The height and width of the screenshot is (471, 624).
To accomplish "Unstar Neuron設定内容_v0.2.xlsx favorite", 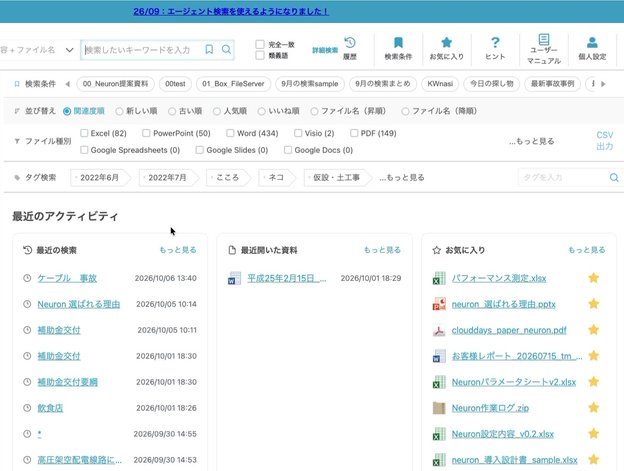I will [593, 433].
